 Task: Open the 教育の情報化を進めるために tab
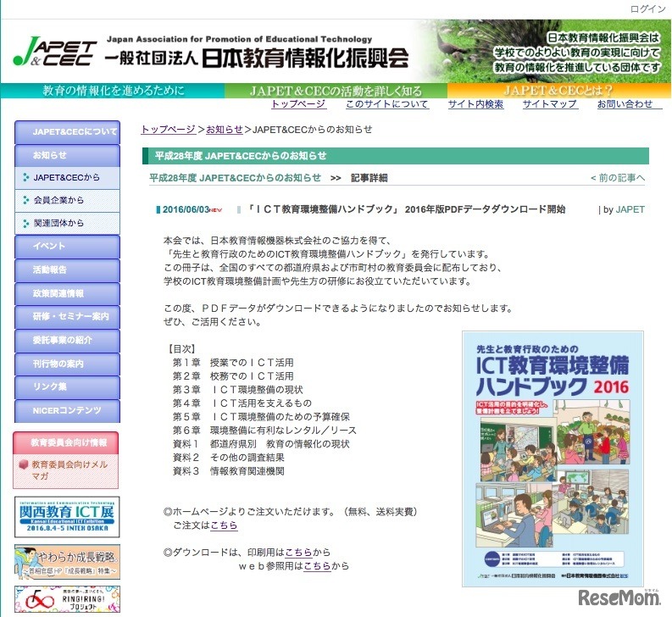(x=114, y=91)
